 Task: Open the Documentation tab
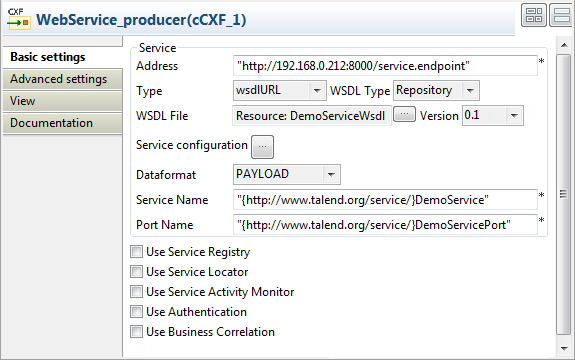(63, 123)
